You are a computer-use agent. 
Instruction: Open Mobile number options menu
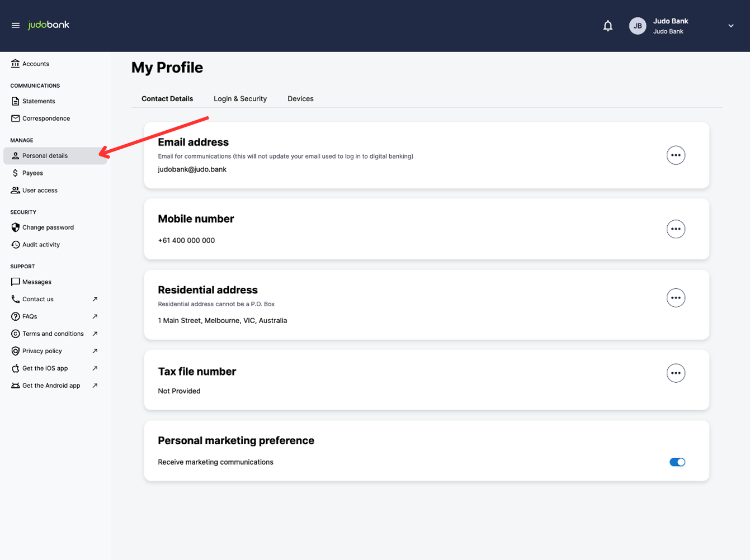[x=676, y=229]
